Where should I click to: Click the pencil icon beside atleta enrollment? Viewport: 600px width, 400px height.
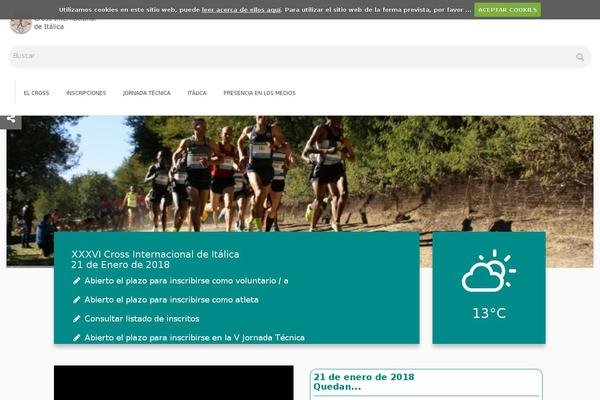[x=77, y=300]
